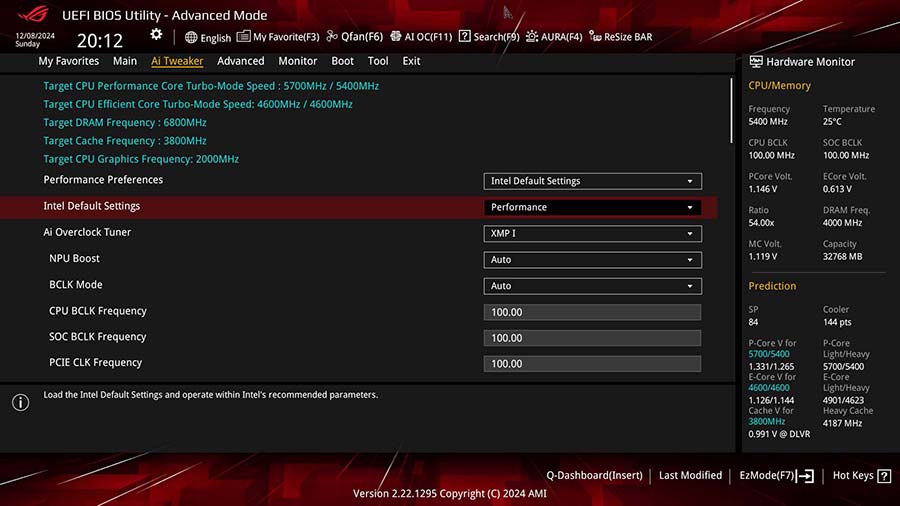
Task: Show Hot Keys list
Action: tap(862, 476)
